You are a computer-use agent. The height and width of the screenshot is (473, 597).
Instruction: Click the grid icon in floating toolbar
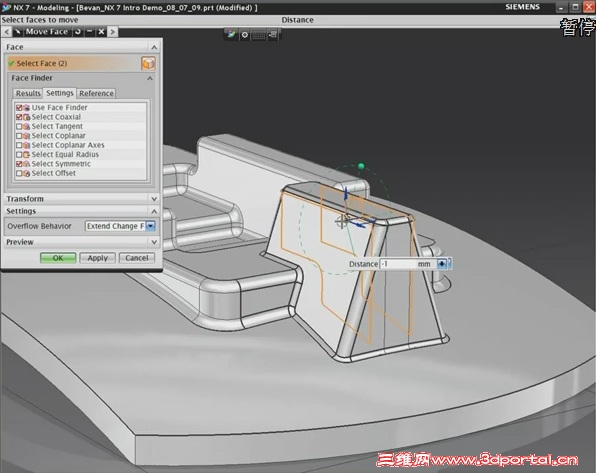point(259,35)
